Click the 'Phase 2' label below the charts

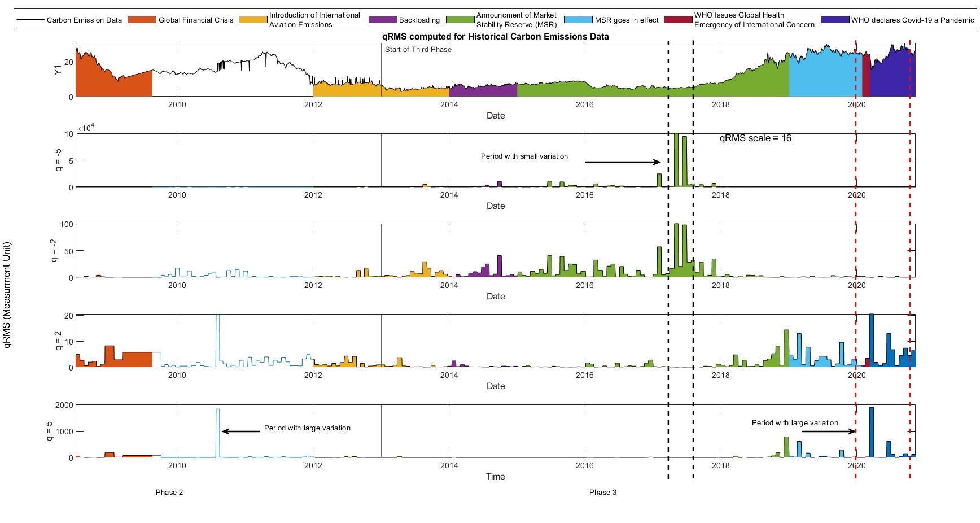[169, 493]
